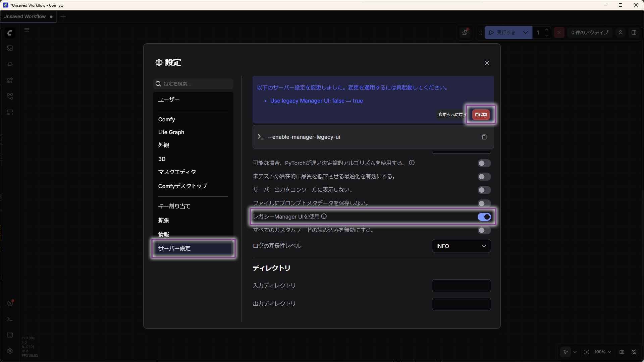
Task: Open the console terminal icon in left sidebar
Action: [x=10, y=319]
